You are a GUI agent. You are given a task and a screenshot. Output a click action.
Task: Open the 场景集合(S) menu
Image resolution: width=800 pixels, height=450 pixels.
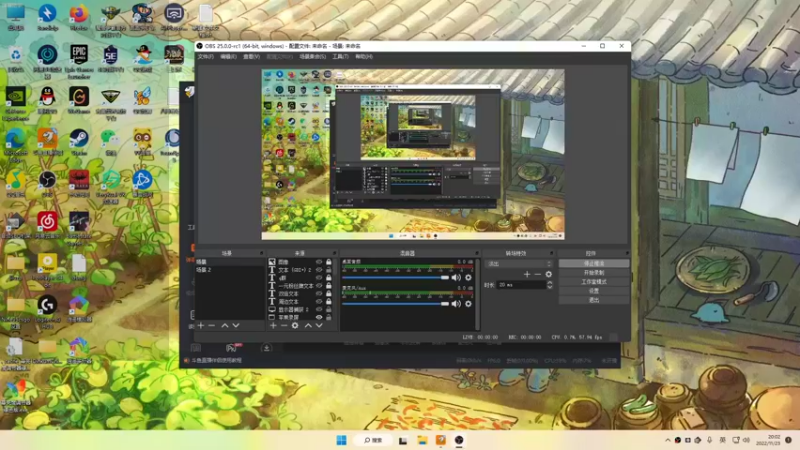(x=312, y=57)
